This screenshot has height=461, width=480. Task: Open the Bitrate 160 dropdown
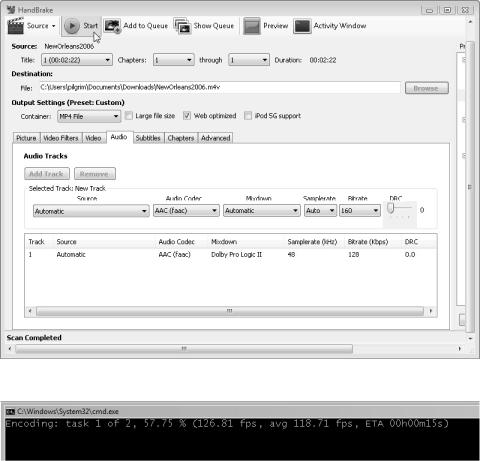[x=360, y=211]
